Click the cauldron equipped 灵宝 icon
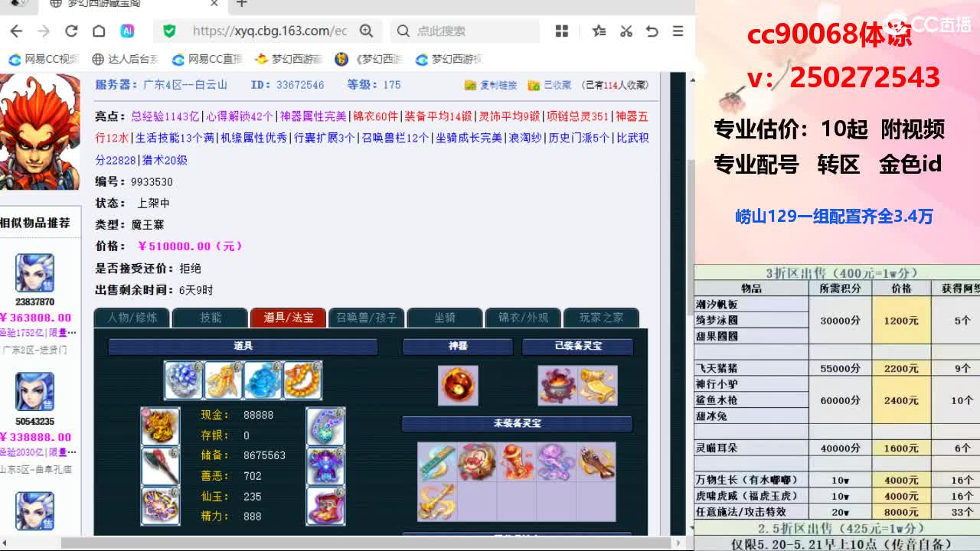Screen dimensions: 980x551 557,385
